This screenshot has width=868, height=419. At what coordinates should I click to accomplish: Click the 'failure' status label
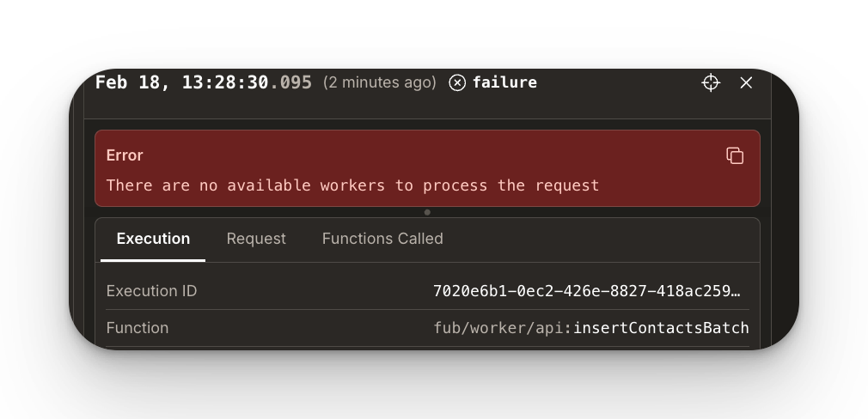click(504, 82)
